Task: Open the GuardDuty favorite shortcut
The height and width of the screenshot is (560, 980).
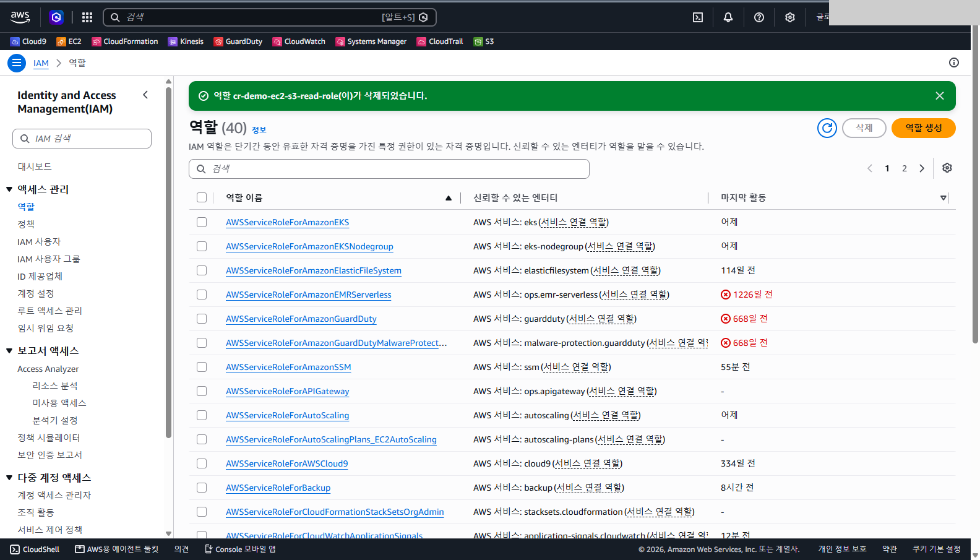Action: pyautogui.click(x=238, y=41)
